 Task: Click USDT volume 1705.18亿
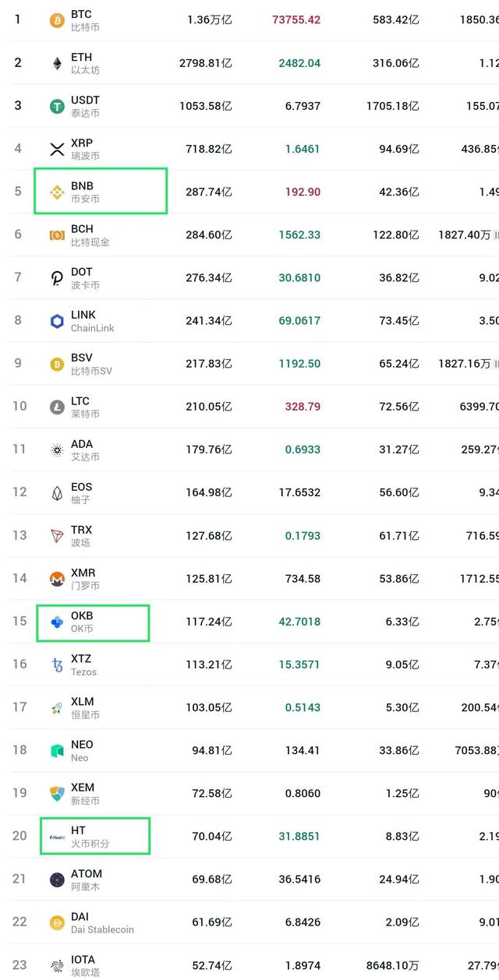[393, 106]
